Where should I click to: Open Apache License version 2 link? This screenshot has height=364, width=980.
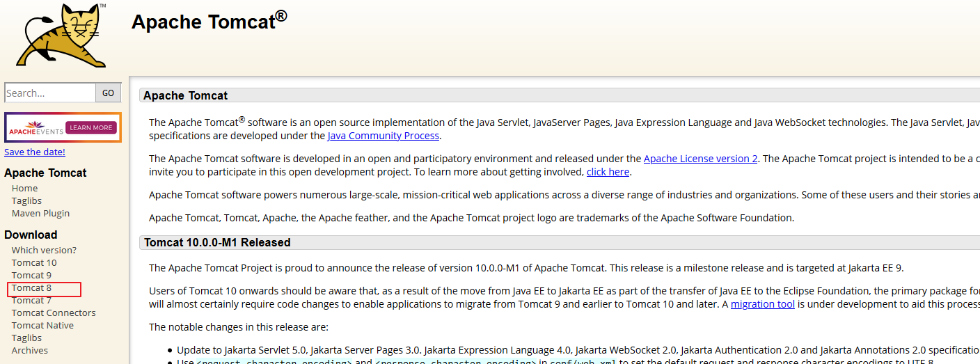pos(700,159)
